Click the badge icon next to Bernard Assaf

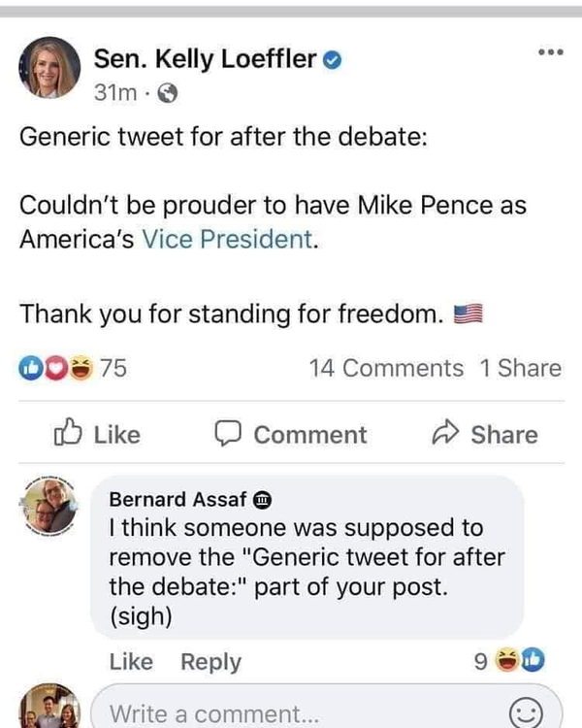pos(262,500)
